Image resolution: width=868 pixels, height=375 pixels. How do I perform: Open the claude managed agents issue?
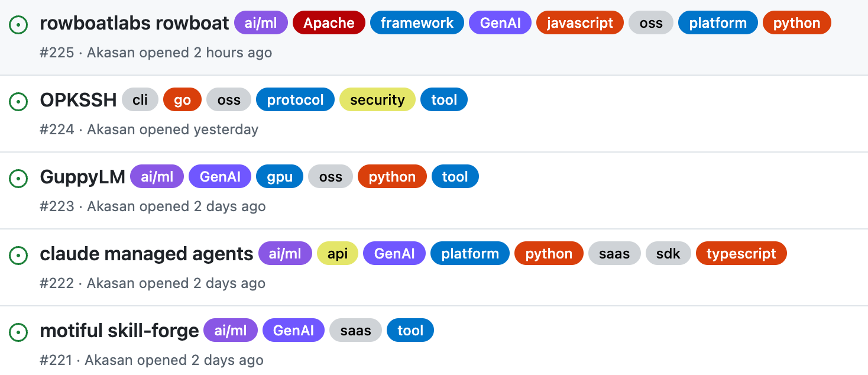point(147,254)
